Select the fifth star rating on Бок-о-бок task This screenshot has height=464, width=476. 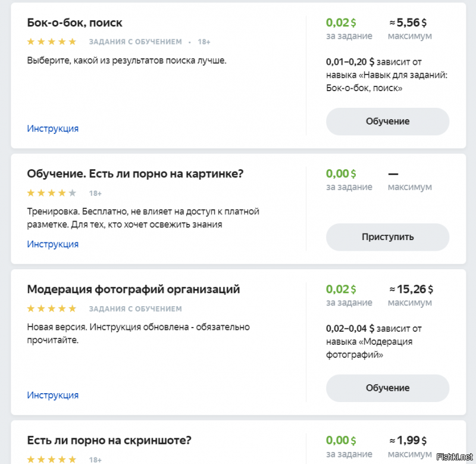(x=74, y=42)
